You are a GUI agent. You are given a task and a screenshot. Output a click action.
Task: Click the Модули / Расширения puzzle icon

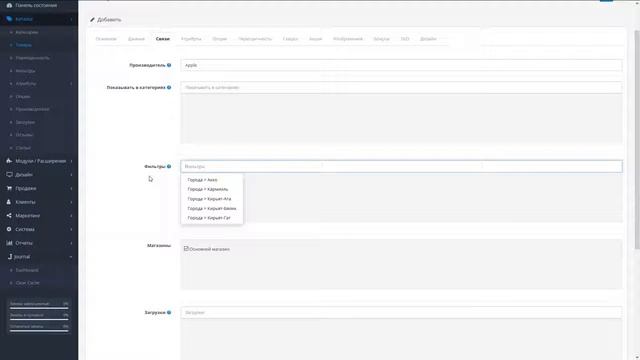(x=9, y=161)
